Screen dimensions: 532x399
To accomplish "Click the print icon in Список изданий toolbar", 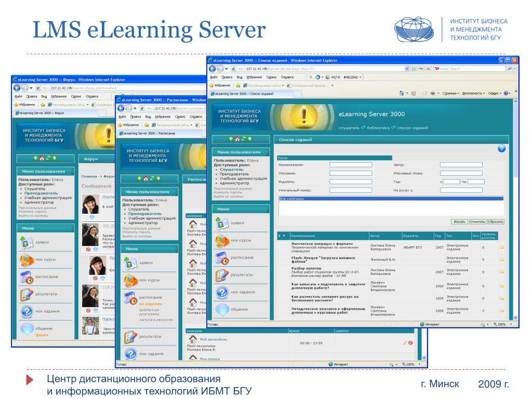I will 433,94.
